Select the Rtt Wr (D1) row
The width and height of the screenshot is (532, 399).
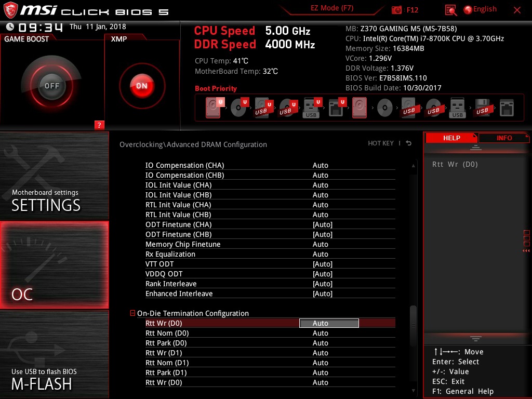[270, 353]
